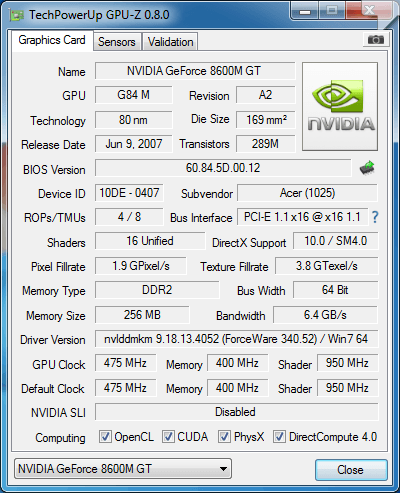Click the Revision field A2
The height and width of the screenshot is (493, 400).
[x=266, y=95]
